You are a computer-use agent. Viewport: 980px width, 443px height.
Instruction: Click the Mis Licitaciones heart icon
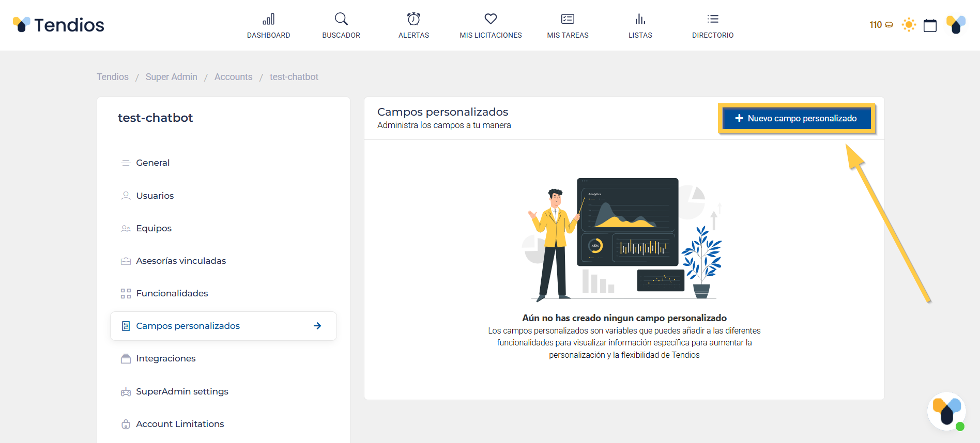491,20
